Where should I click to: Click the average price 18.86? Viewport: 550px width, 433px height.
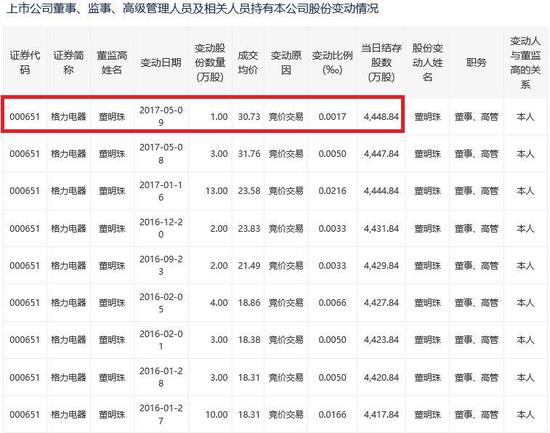tap(249, 302)
